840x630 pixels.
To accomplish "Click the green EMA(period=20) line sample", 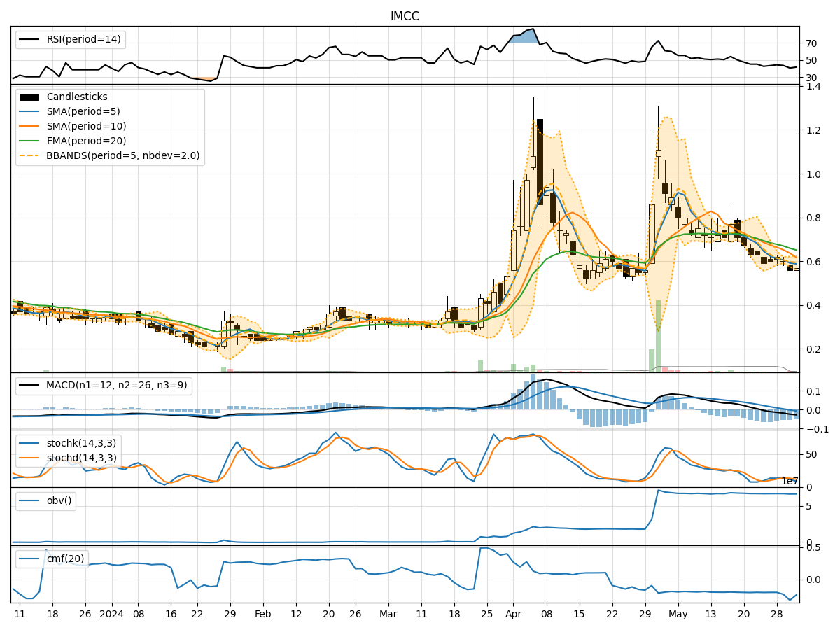I will [28, 142].
